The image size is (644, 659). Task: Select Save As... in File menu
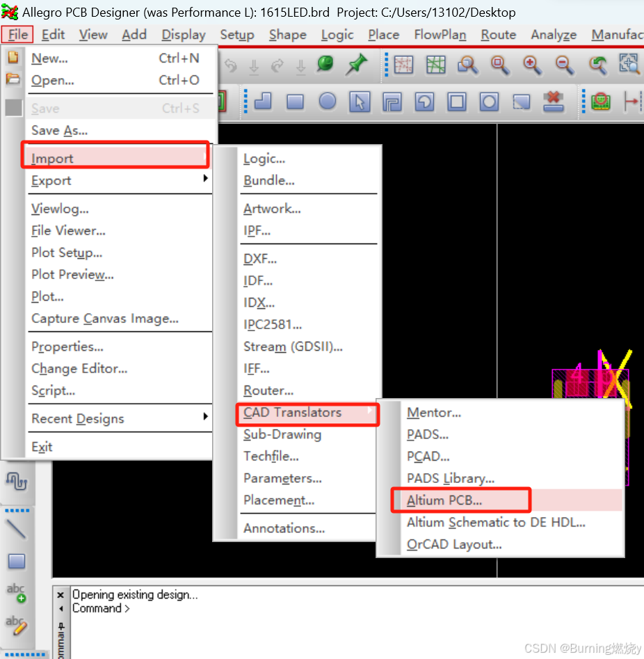[x=120, y=130]
